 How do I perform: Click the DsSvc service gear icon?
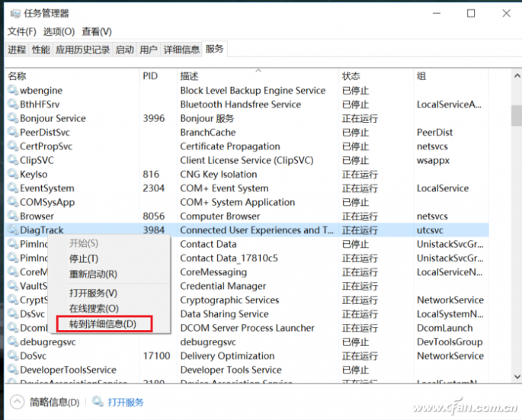point(13,313)
